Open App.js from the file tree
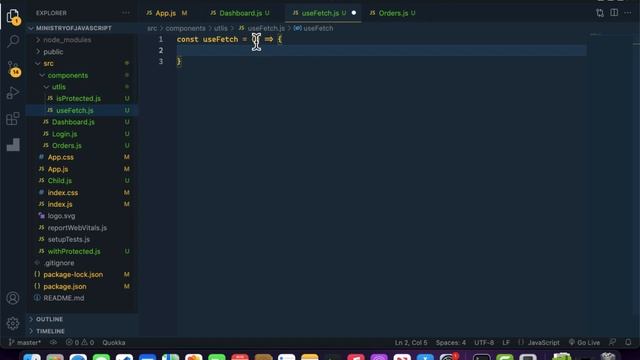This screenshot has width=640, height=360. [x=58, y=169]
